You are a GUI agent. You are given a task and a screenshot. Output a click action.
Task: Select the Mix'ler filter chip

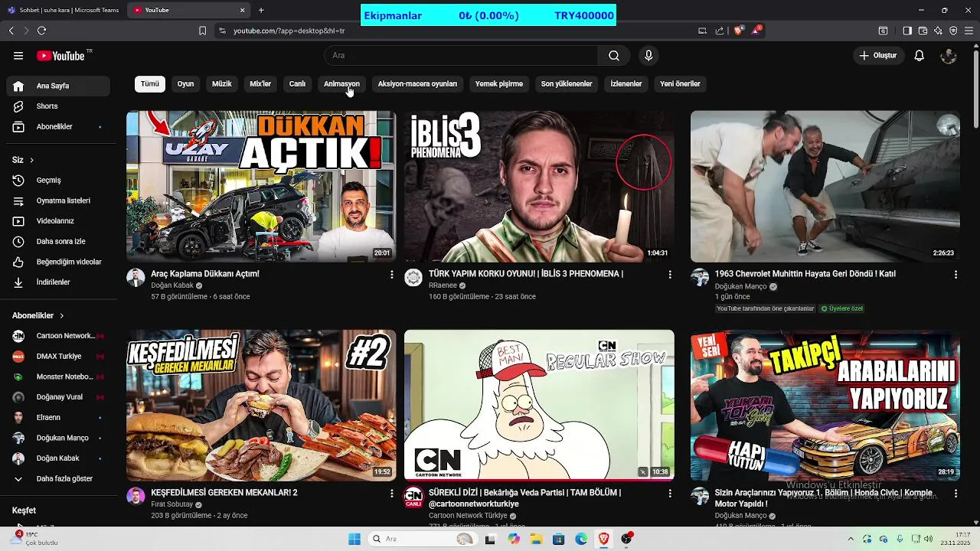[x=260, y=84]
